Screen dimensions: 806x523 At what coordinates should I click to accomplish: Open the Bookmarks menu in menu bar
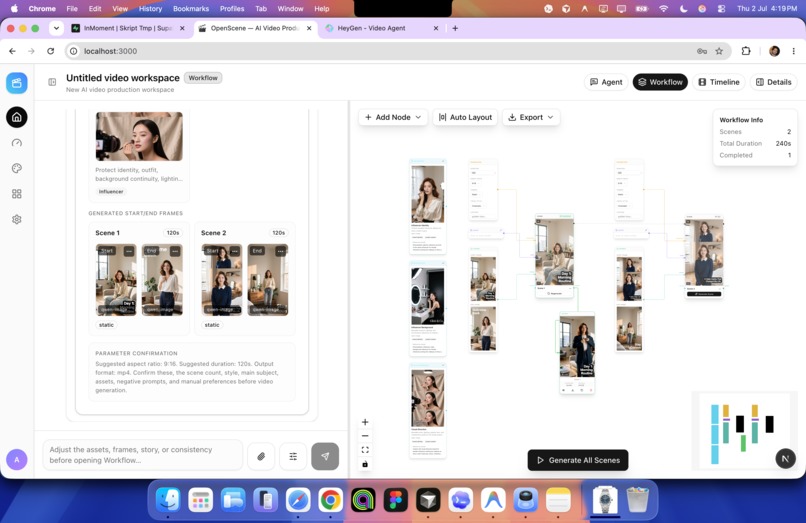191,9
